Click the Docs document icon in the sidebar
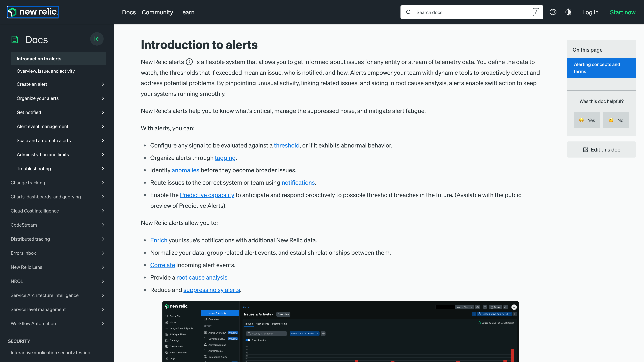 coord(15,39)
